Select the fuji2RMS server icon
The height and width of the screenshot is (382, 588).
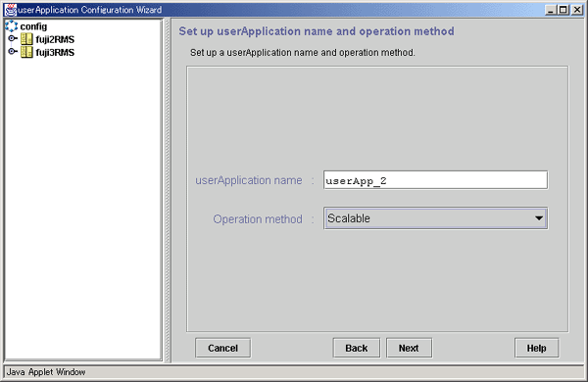[x=26, y=39]
